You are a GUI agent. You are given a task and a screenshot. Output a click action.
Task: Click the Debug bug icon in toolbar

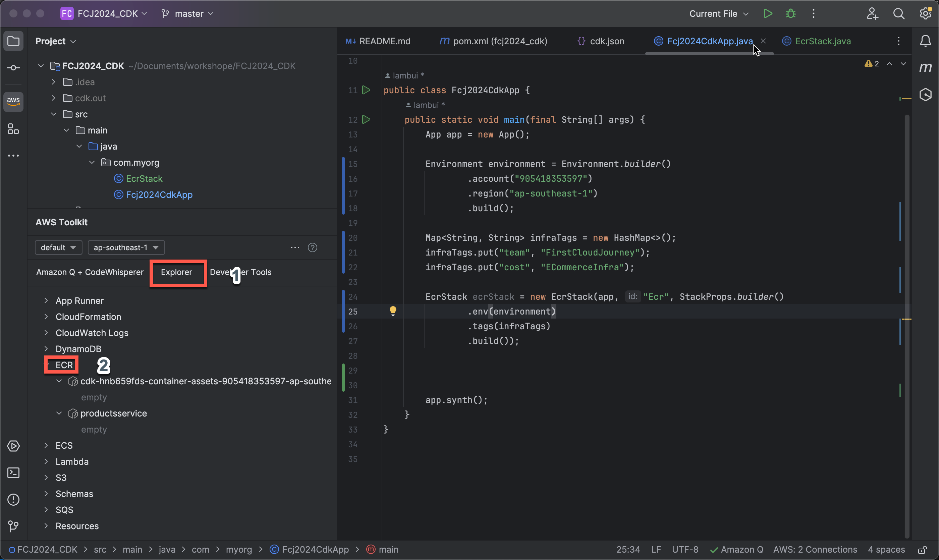tap(791, 14)
